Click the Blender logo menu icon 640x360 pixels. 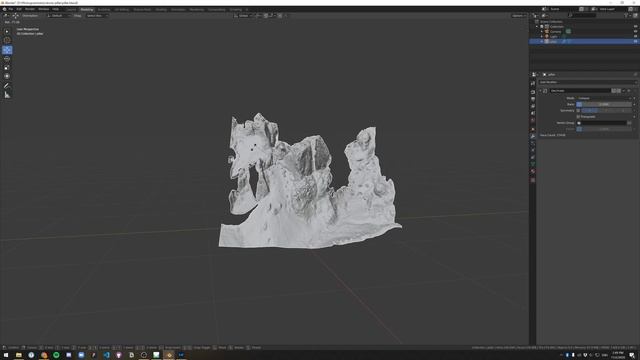tap(4, 9)
